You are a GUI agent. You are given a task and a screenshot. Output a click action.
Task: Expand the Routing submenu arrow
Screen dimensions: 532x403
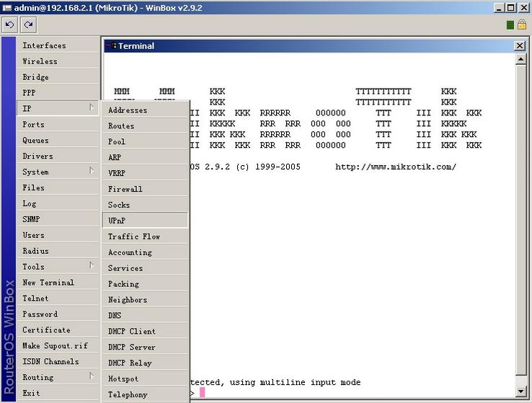pos(92,377)
